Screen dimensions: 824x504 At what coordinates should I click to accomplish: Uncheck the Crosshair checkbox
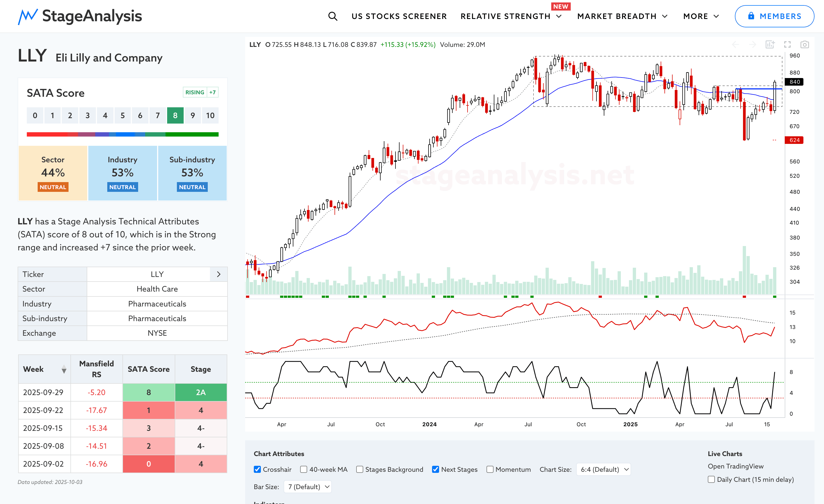(x=257, y=469)
